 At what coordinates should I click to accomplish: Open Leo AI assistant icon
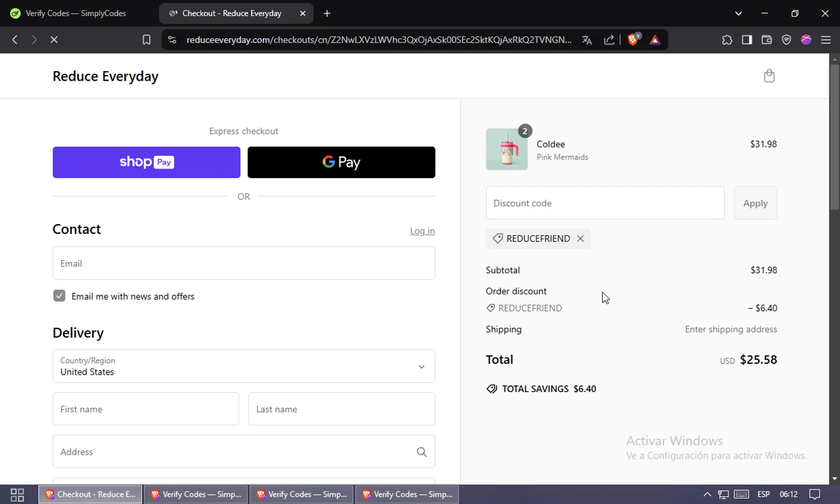click(806, 40)
